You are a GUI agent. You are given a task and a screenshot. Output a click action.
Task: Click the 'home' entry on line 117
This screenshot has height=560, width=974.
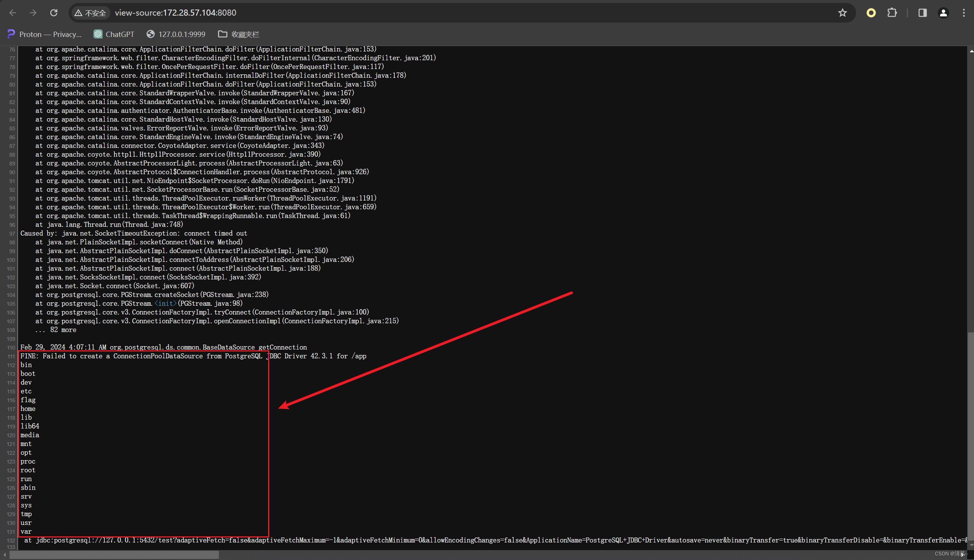click(28, 409)
